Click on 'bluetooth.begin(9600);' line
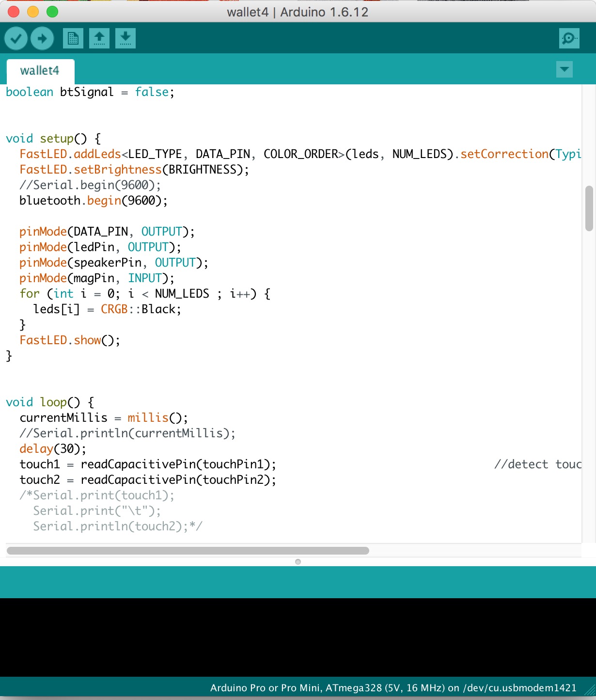 [x=94, y=201]
